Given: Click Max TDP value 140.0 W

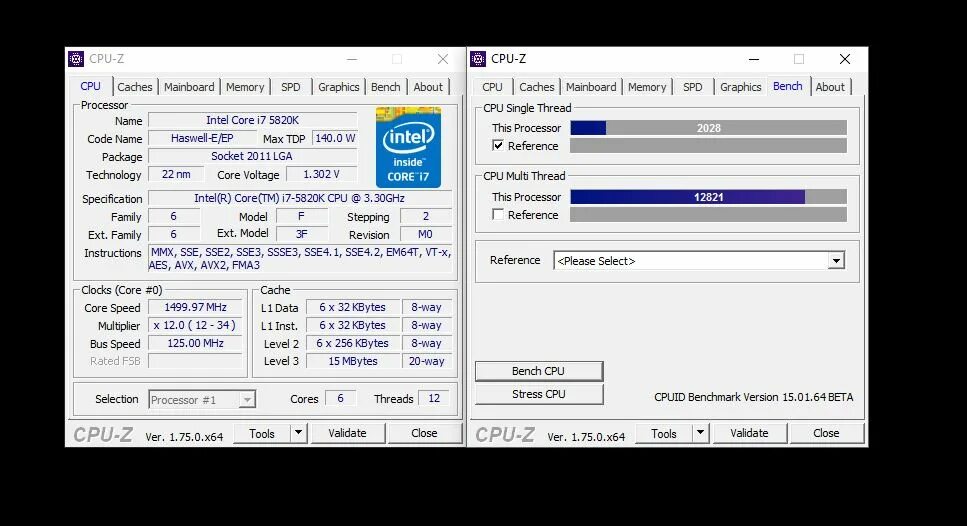Looking at the screenshot, I should (x=335, y=138).
